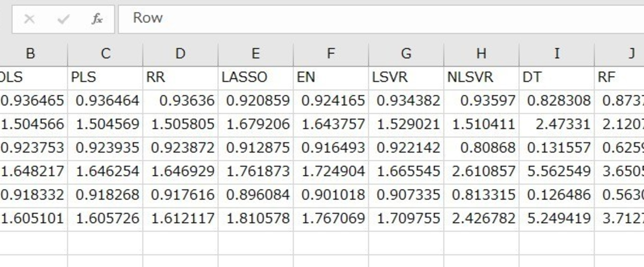Select the cell with value 0.917616

181,195
